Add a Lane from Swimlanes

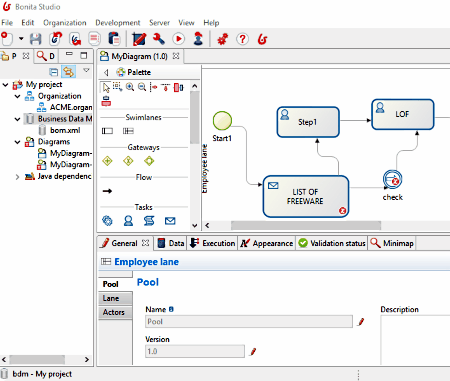[128, 131]
